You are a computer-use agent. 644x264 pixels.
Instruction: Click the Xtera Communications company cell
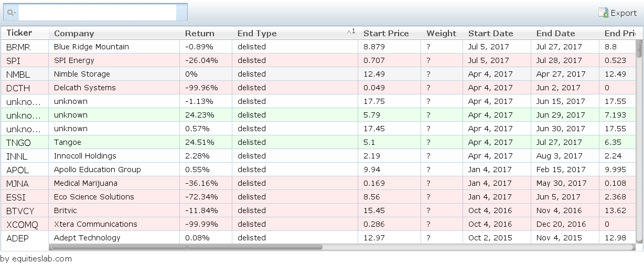(x=114, y=224)
